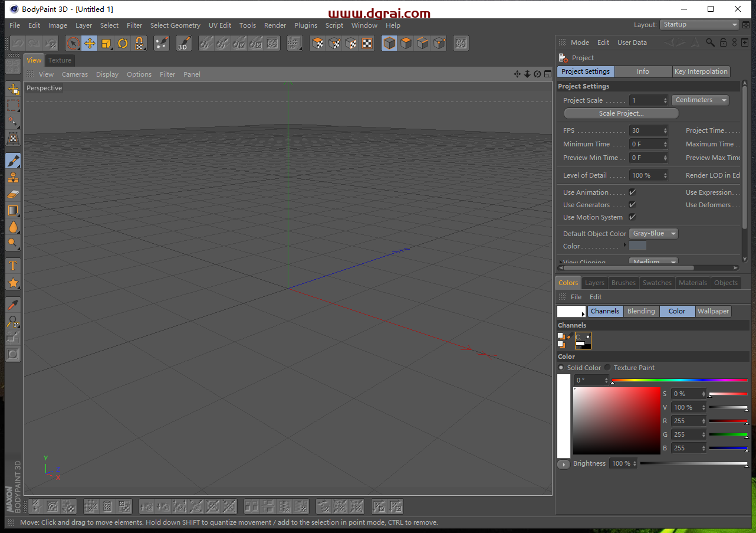
Task: Open the View Clipping Medium dropdown
Action: (653, 261)
